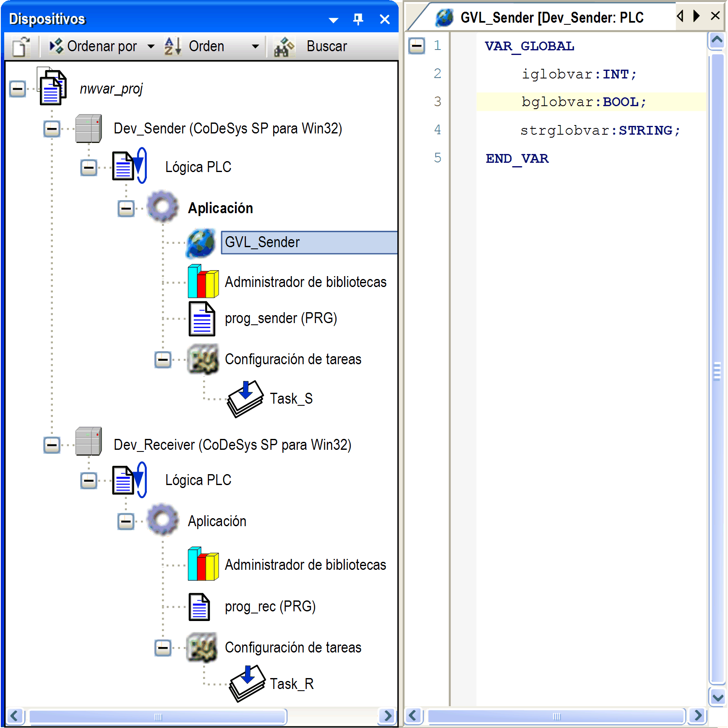This screenshot has width=728, height=728.
Task: Select Task_R in the device tree
Action: click(291, 684)
